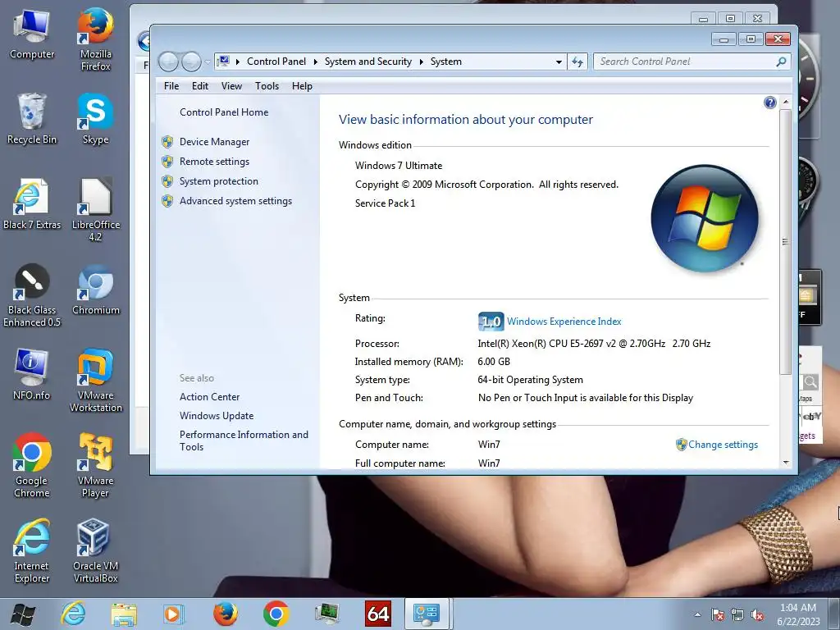This screenshot has height=630, width=840.
Task: Click in the Search Control Panel field
Action: tap(686, 62)
